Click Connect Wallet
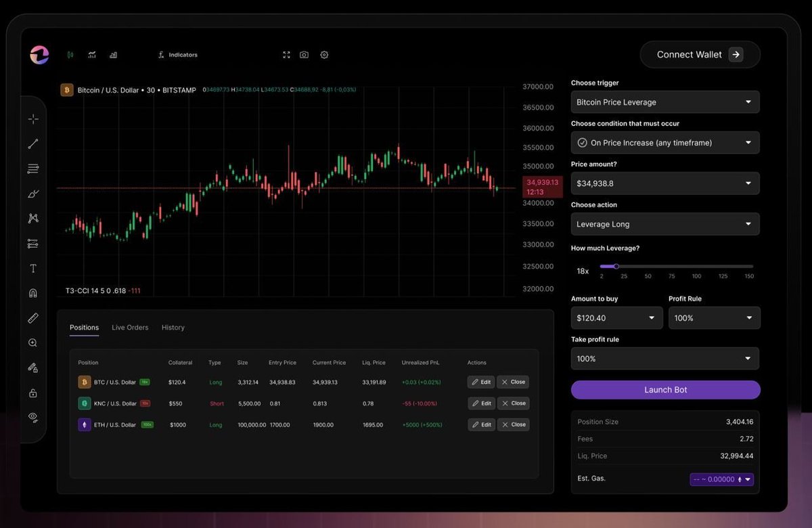The width and height of the screenshot is (812, 528). [x=700, y=54]
